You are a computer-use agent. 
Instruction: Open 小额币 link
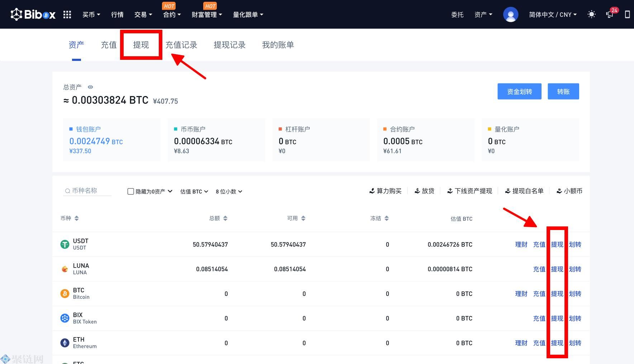[569, 191]
